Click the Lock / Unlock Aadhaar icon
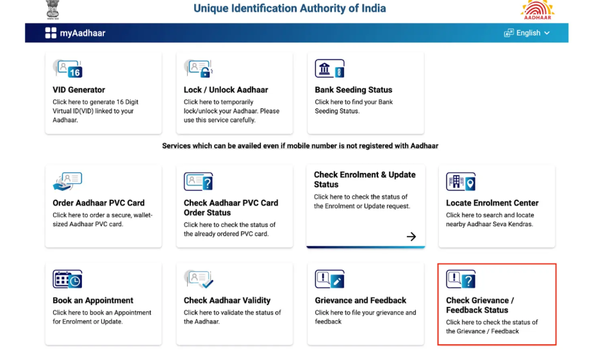The height and width of the screenshot is (364, 610). coord(198,69)
